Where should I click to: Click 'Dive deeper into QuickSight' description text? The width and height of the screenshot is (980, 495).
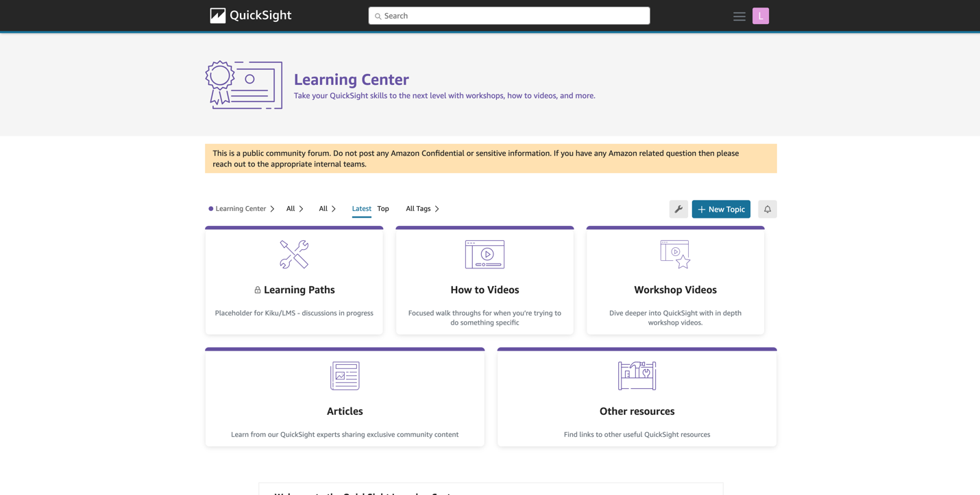click(x=675, y=318)
